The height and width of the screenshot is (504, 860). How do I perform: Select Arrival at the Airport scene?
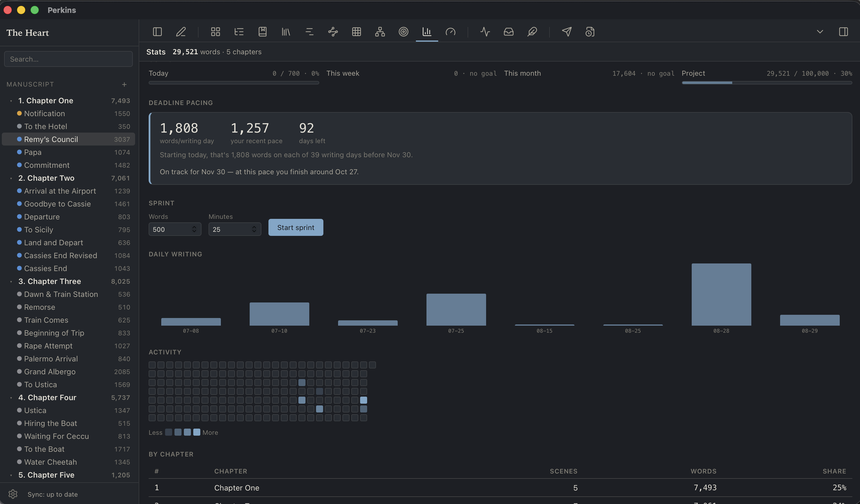pos(69,191)
